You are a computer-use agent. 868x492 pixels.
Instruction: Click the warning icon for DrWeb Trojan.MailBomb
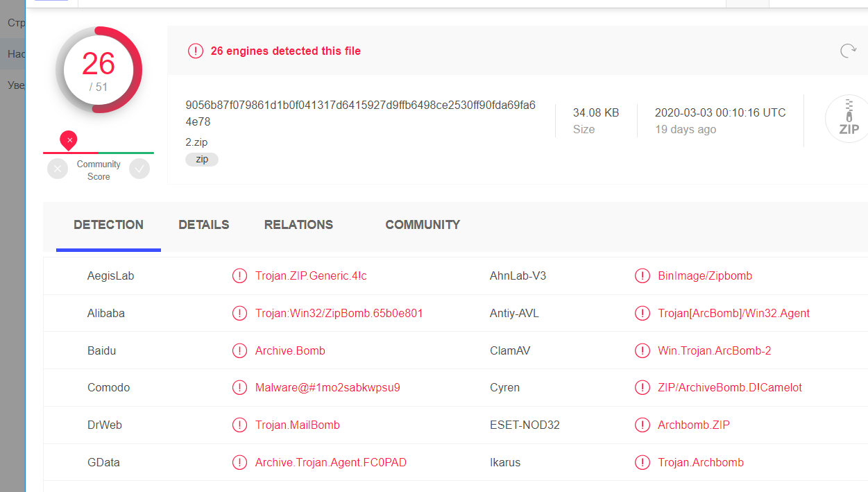pyautogui.click(x=239, y=425)
